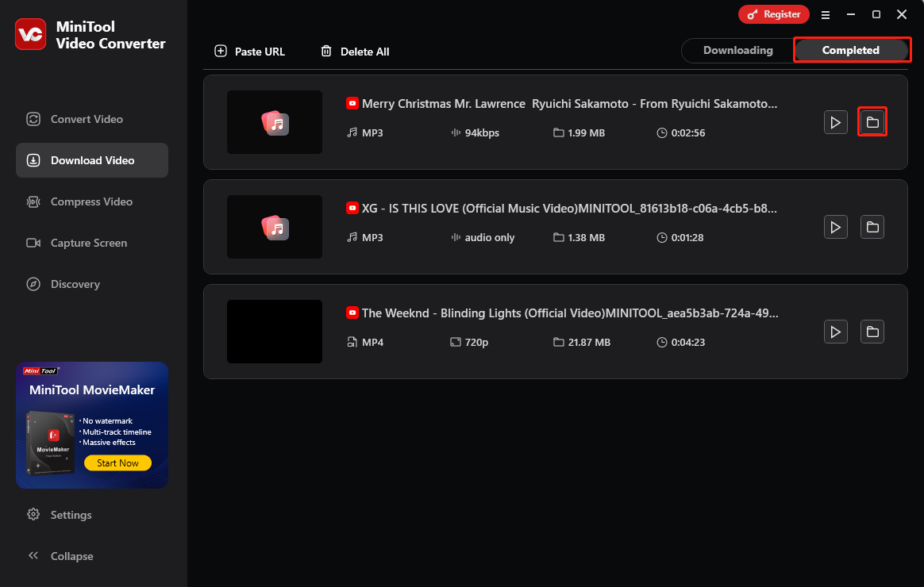Click the Settings gear icon

click(x=33, y=514)
